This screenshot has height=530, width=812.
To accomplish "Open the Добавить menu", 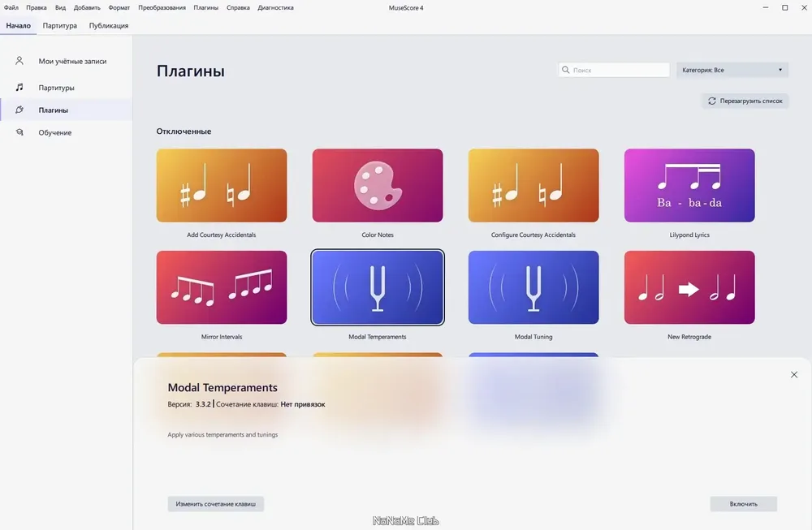I will pyautogui.click(x=87, y=8).
